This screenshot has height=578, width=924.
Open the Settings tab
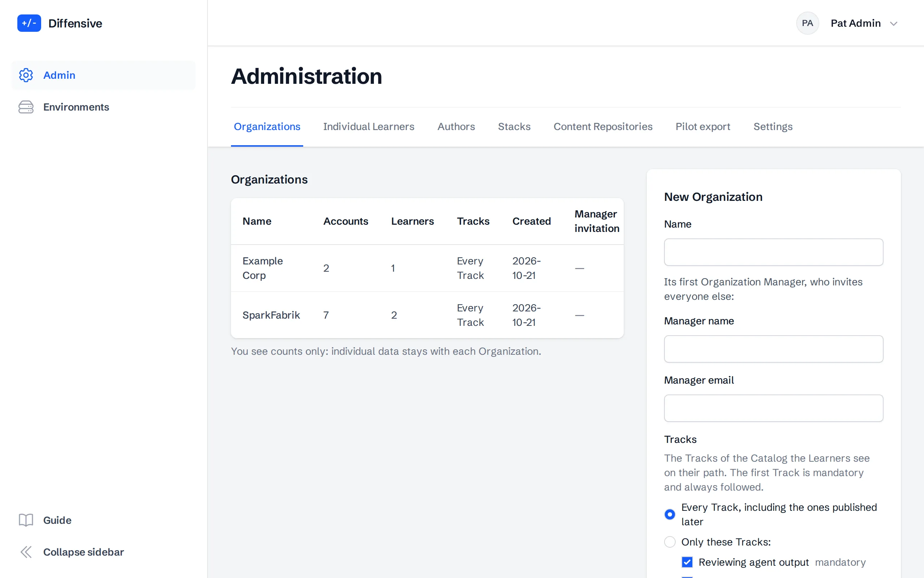point(773,126)
